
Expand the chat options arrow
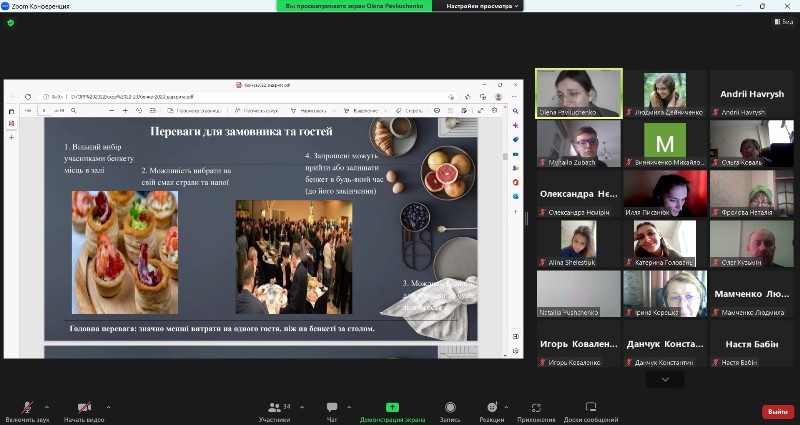point(350,407)
